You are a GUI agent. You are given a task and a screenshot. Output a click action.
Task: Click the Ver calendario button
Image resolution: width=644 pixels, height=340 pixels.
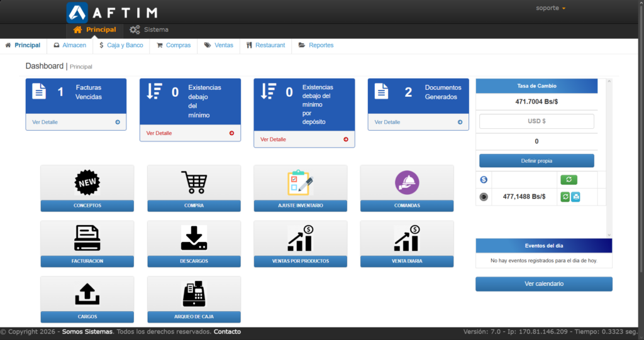coord(543,284)
